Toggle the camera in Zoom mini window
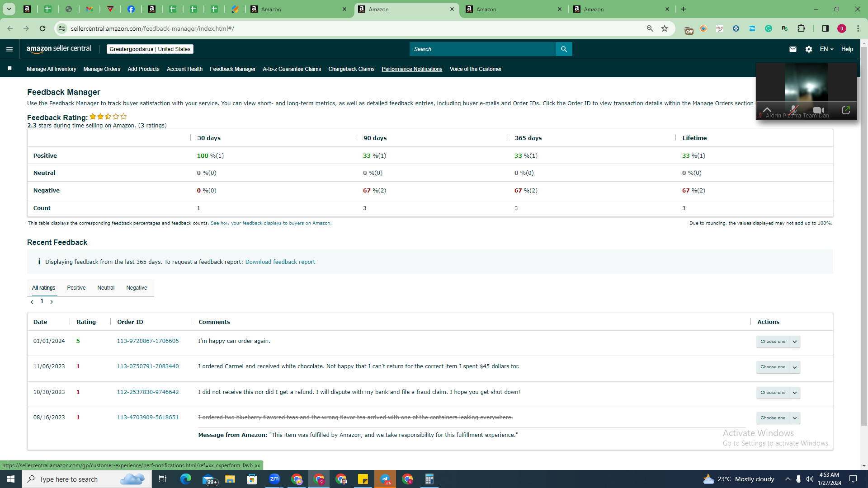This screenshot has width=868, height=488. [819, 110]
